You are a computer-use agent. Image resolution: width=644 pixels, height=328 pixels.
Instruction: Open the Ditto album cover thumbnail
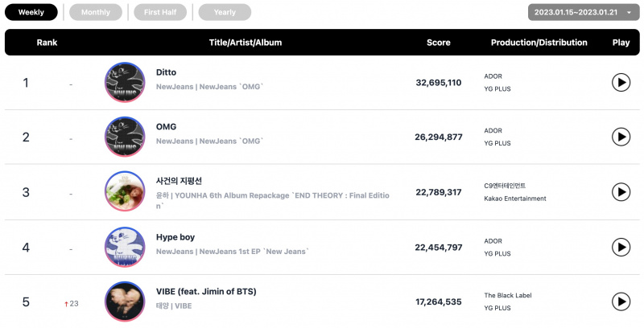coord(125,83)
